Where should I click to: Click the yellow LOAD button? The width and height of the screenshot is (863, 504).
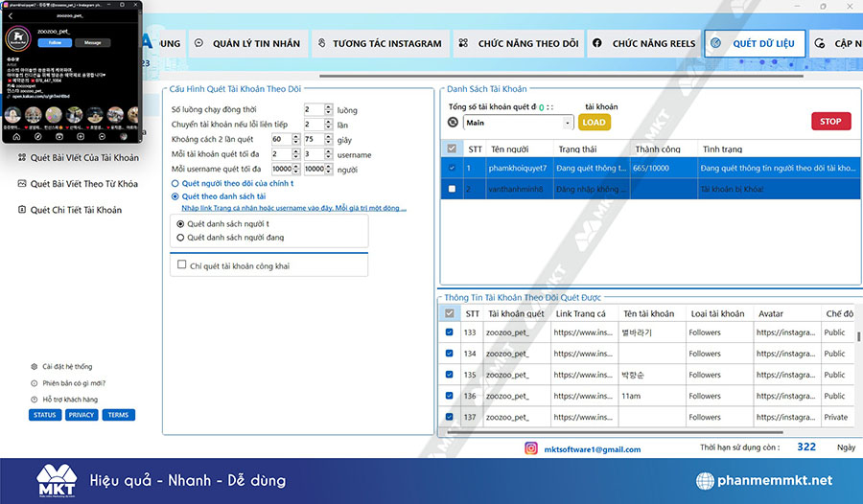[594, 122]
